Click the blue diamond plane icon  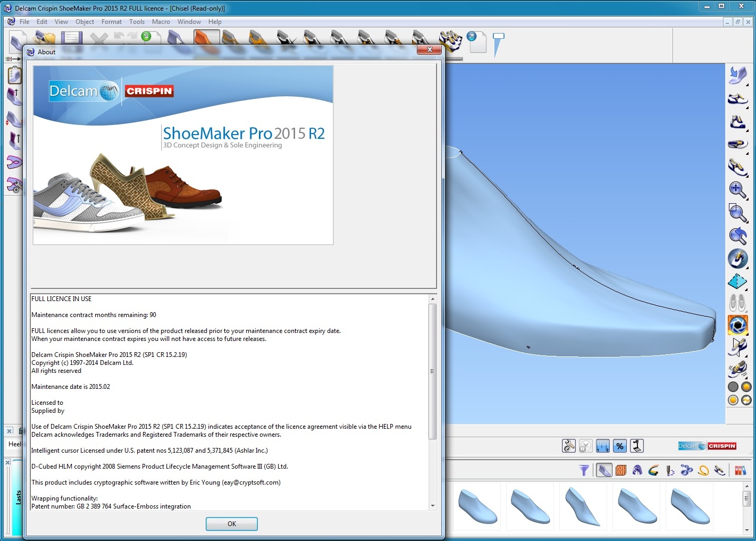738,281
